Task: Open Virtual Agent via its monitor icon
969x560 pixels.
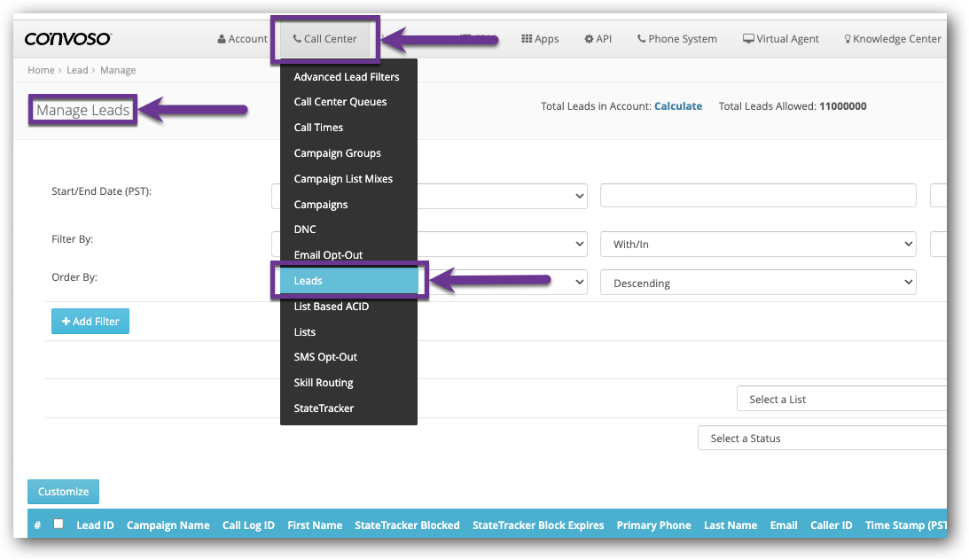Action: [749, 38]
